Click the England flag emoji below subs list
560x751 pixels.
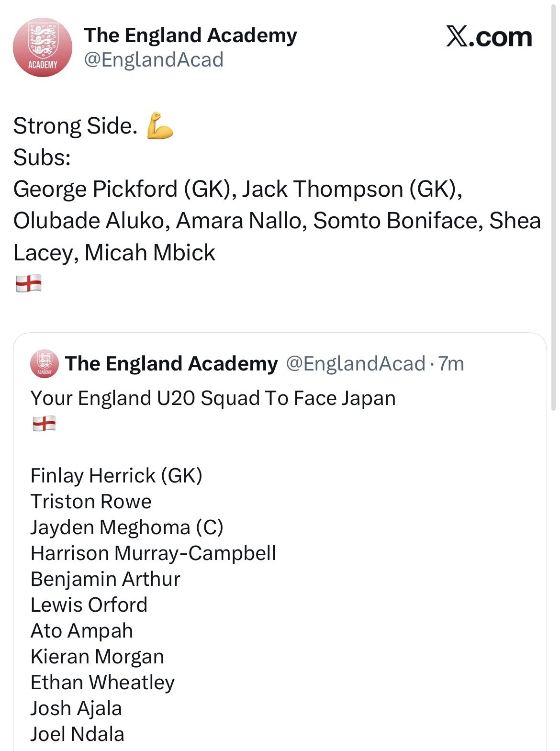pyautogui.click(x=29, y=283)
